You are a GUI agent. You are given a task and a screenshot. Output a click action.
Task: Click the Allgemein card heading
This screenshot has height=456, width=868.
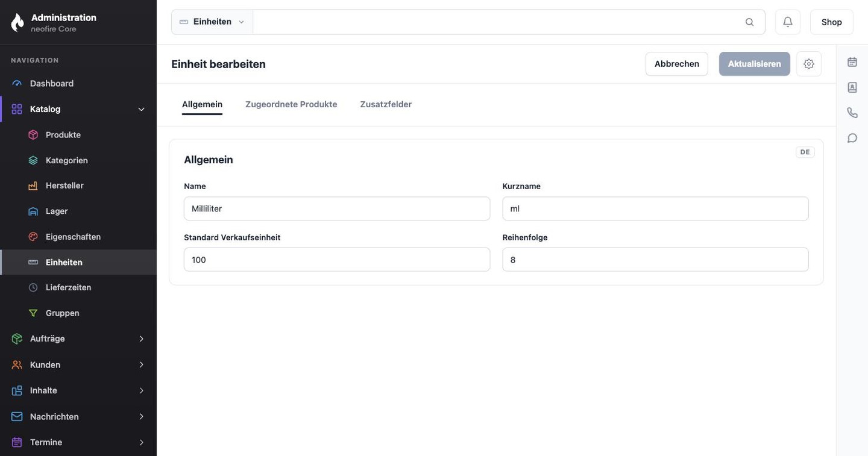click(209, 160)
